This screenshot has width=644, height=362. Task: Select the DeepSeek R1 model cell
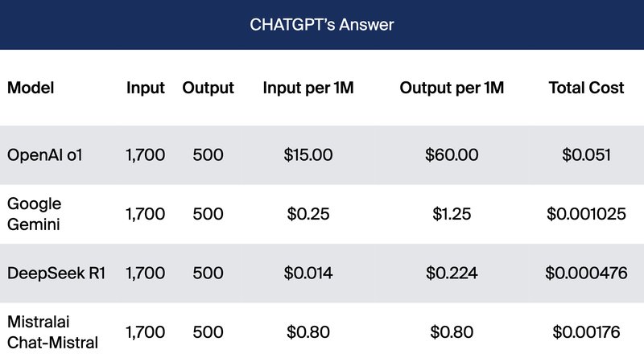click(56, 273)
